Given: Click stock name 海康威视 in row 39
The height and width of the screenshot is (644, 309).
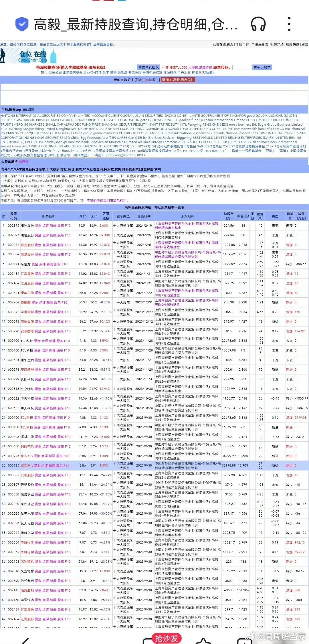Looking at the screenshot, I should [27, 590].
